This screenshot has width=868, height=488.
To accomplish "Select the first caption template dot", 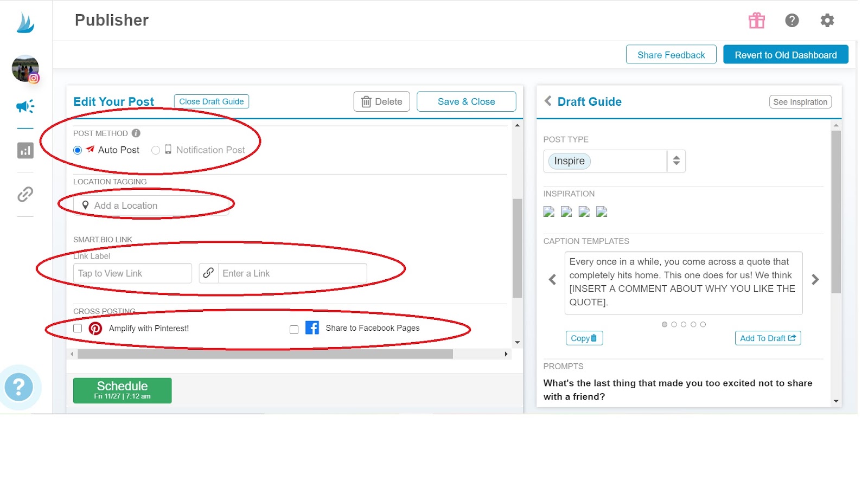I will coord(665,324).
